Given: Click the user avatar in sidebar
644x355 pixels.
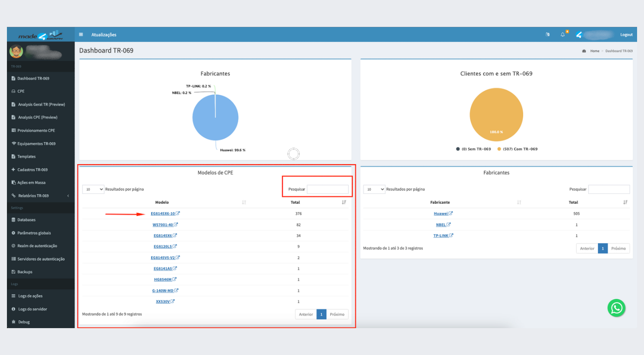Looking at the screenshot, I should tap(16, 52).
